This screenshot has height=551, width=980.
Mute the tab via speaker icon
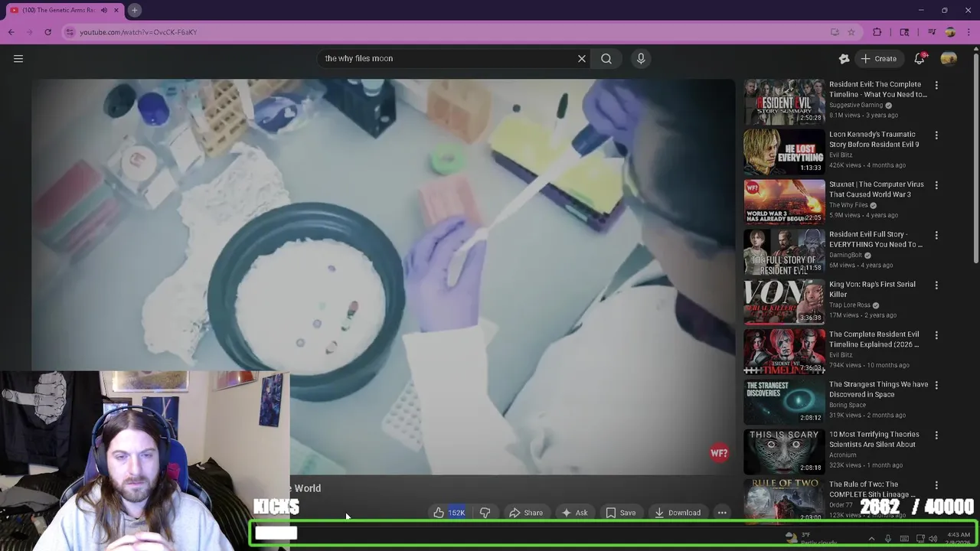[104, 10]
